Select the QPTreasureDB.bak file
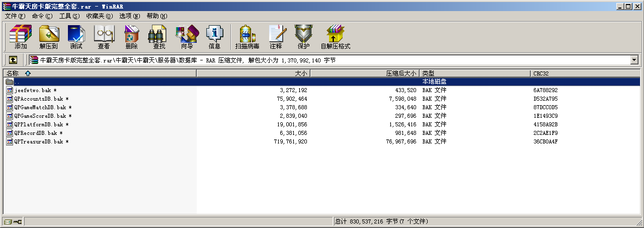The height and width of the screenshot is (228, 644). coord(39,142)
